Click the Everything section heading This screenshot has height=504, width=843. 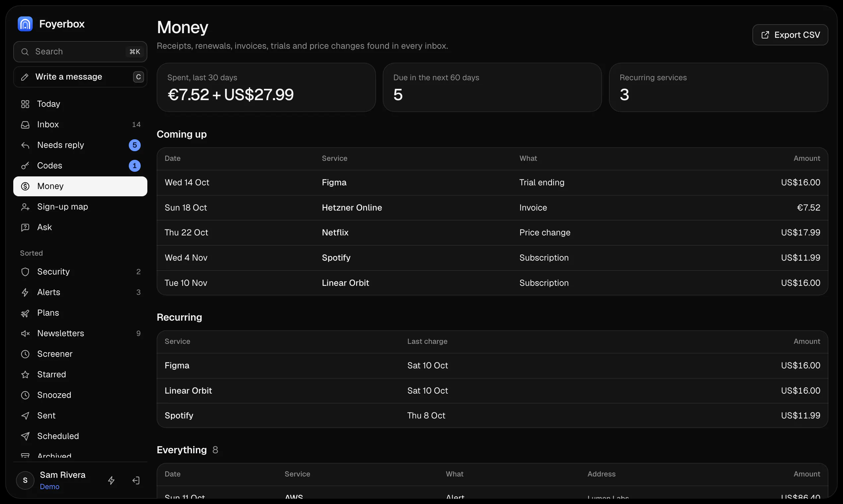[182, 450]
